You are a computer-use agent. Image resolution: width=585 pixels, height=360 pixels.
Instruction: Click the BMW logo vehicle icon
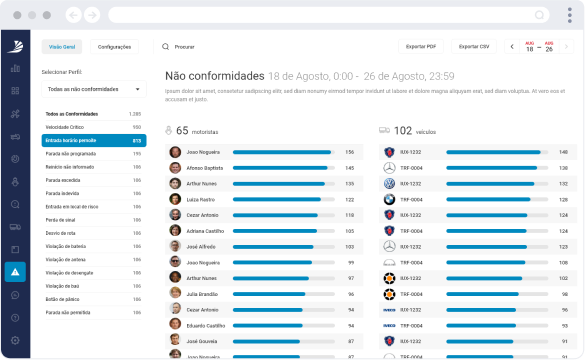click(389, 200)
